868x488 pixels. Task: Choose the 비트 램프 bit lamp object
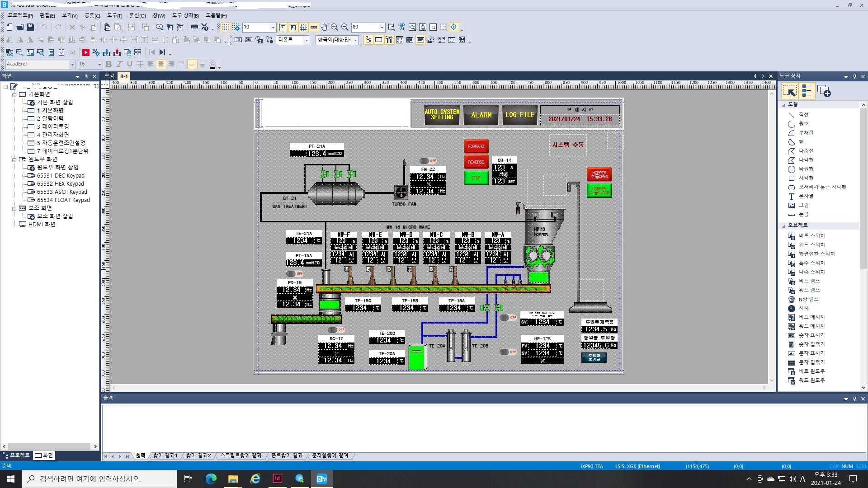click(808, 281)
